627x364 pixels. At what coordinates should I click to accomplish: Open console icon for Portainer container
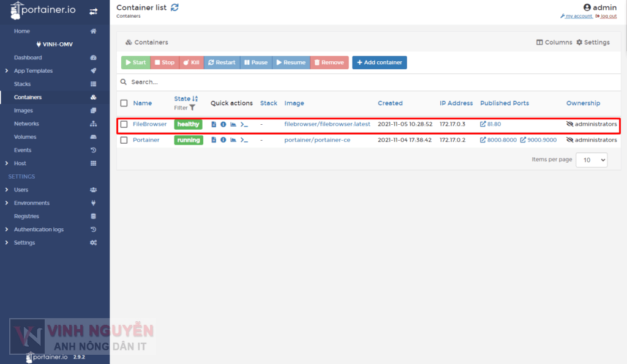tap(244, 140)
